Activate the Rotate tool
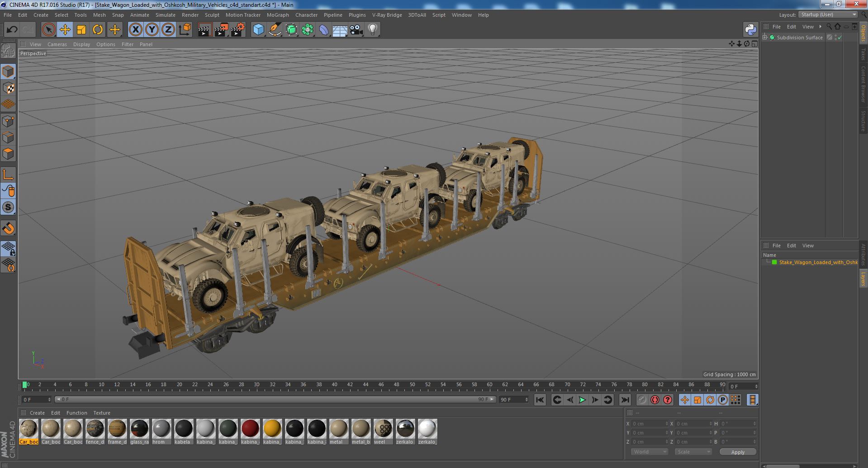 97,30
